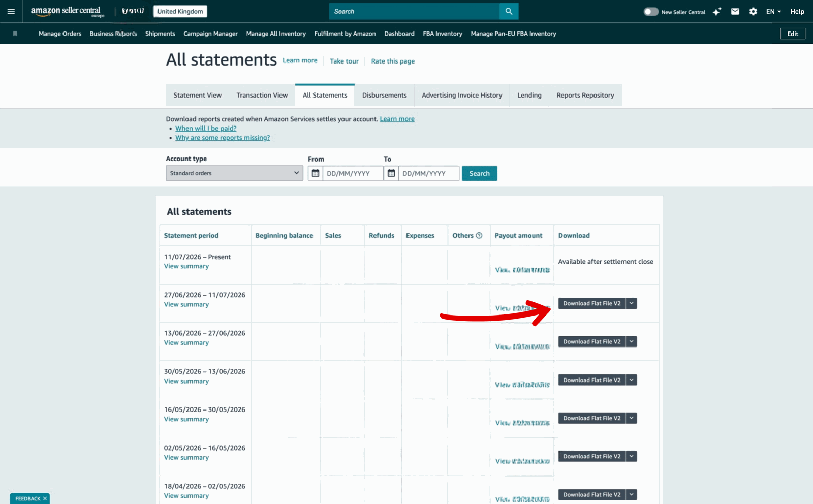Open the Disbursements tab
This screenshot has width=813, height=504.
point(384,95)
